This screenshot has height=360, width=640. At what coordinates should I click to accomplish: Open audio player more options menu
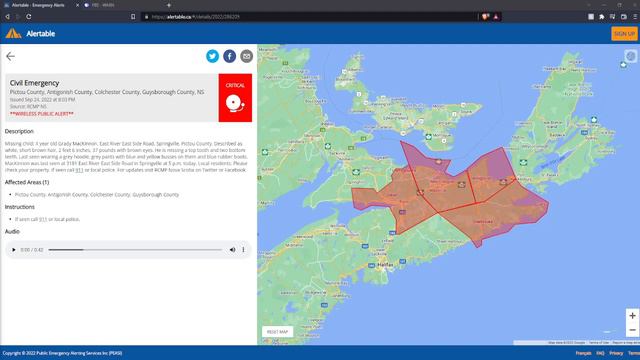tap(243, 249)
